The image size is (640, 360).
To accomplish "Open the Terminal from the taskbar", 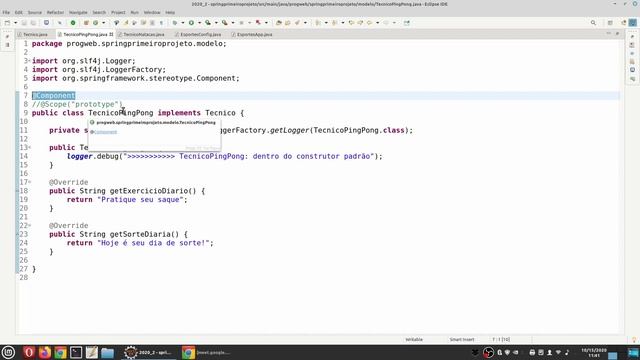I will [76, 352].
